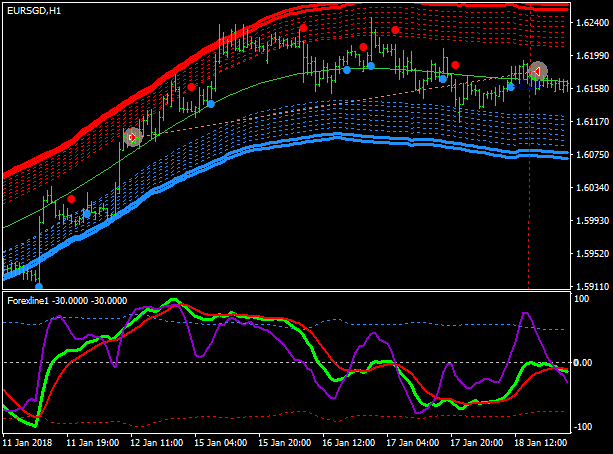The image size is (613, 454).
Task: Click the 17 Jan 04:00 time label
Action: coord(412,443)
